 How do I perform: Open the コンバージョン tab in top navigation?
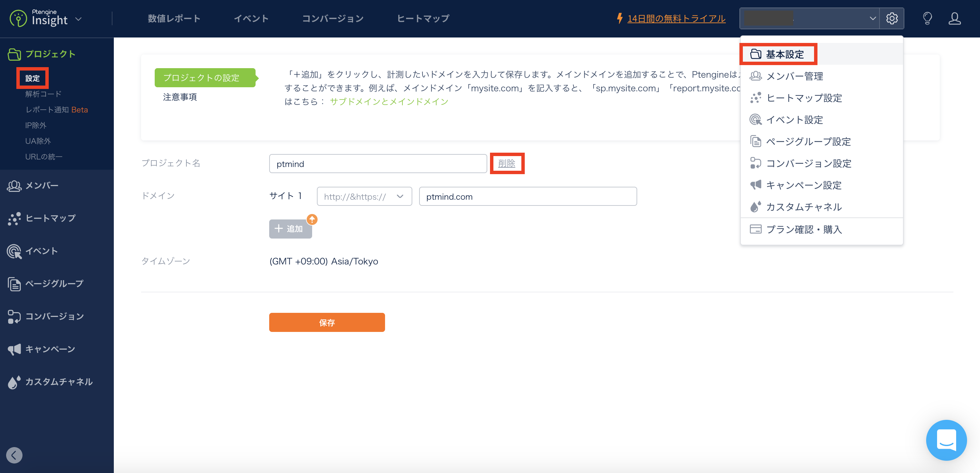coord(333,19)
